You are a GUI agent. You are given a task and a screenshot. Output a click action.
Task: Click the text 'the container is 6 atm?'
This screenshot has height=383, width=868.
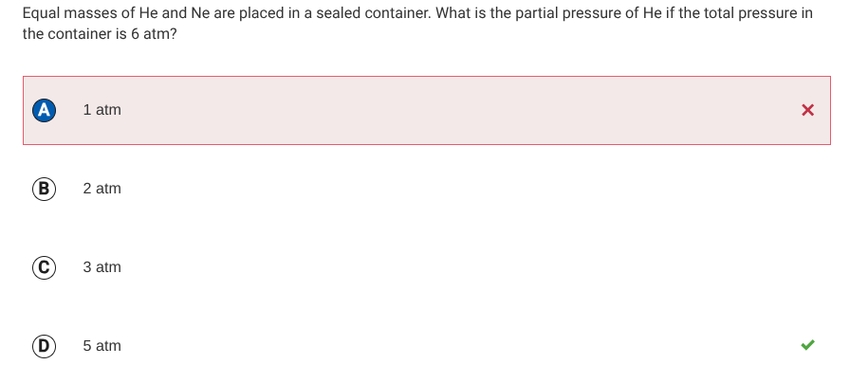100,34
